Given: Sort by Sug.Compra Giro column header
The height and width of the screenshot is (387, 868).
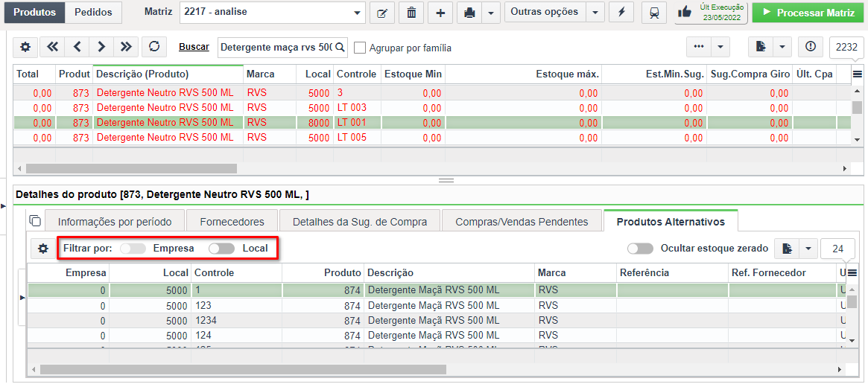Looking at the screenshot, I should (x=749, y=74).
